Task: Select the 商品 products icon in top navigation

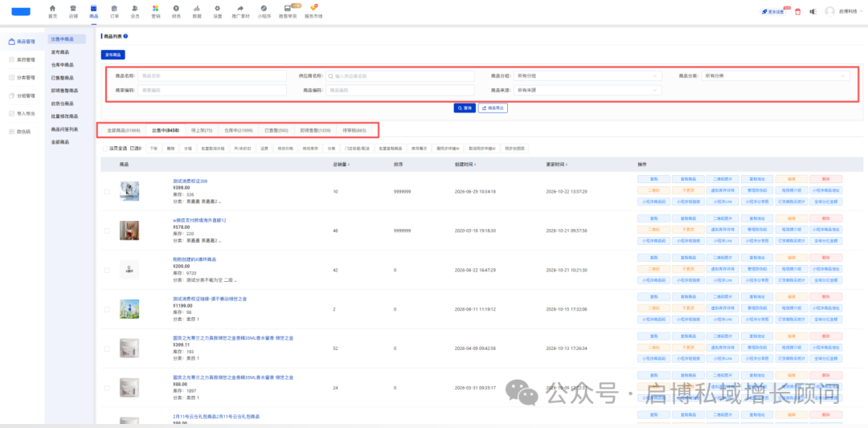Action: pos(93,8)
